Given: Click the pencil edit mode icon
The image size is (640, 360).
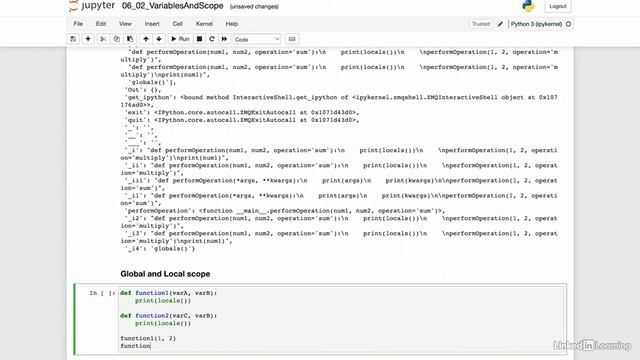Looking at the screenshot, I should click(x=500, y=24).
